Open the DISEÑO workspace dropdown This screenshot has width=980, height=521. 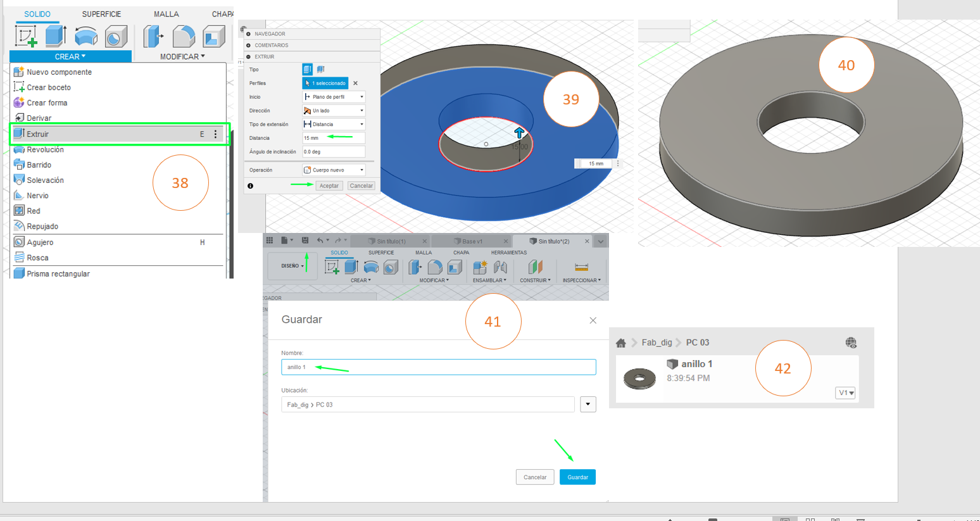click(292, 266)
